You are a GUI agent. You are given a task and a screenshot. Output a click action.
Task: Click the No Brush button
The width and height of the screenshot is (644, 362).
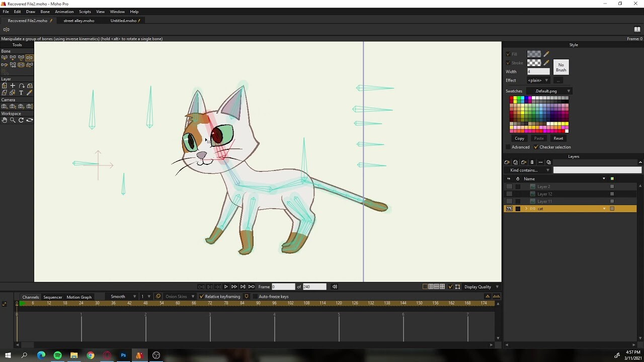click(561, 67)
